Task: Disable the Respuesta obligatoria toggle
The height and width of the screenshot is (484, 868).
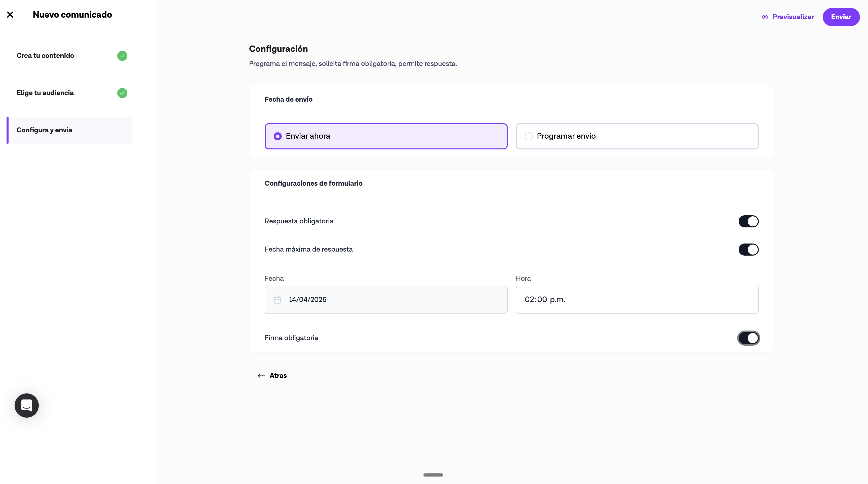Action: [748, 222]
